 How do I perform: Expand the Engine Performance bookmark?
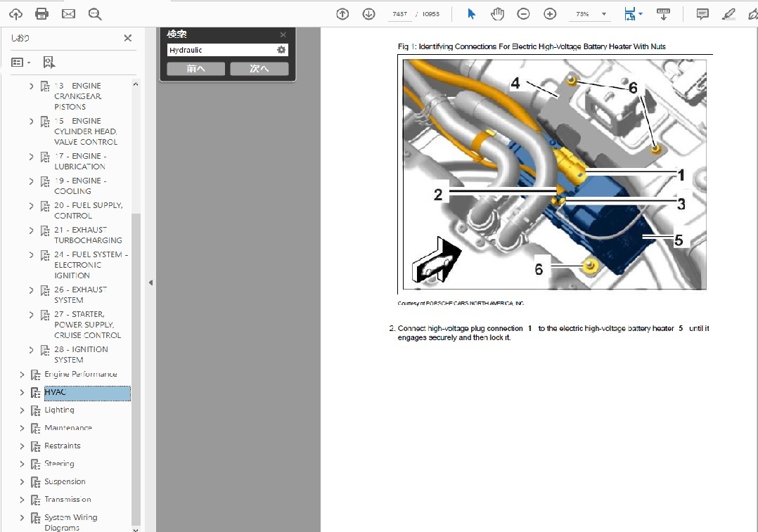pyautogui.click(x=22, y=375)
